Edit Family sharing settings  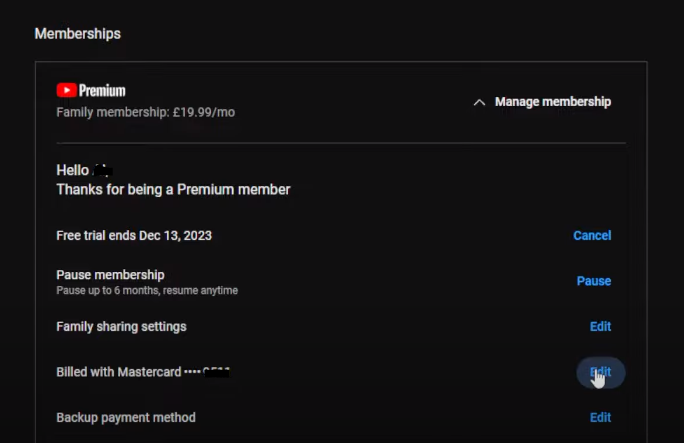coord(600,327)
